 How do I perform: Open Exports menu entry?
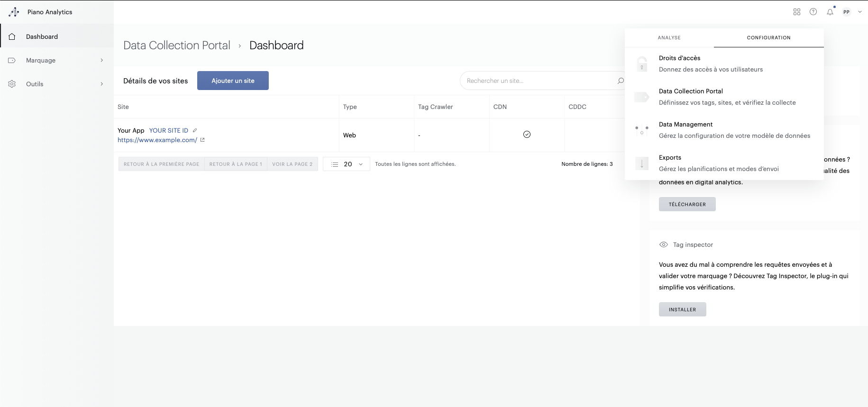(x=724, y=163)
